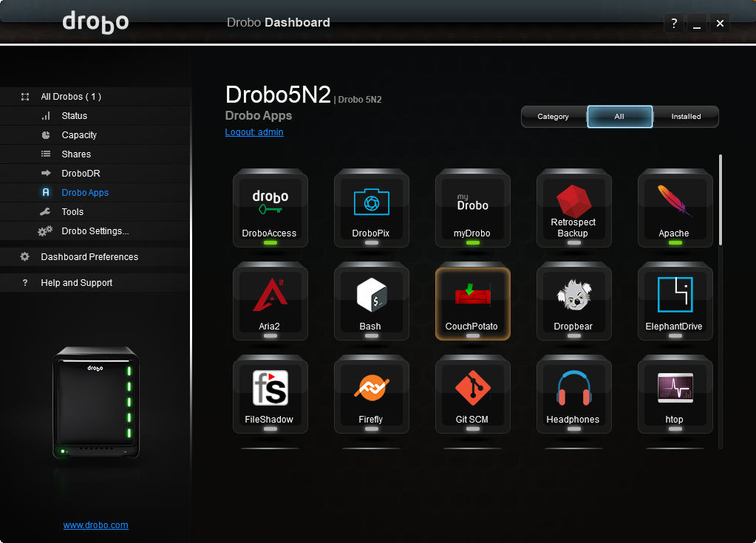Open Drobo Settings... entry
756x543 pixels.
(95, 231)
